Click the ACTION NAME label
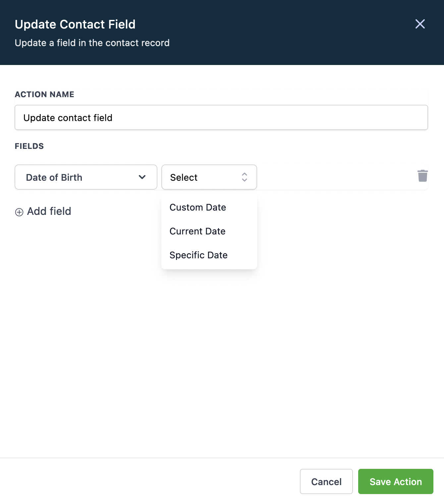444x504 pixels. click(x=44, y=94)
